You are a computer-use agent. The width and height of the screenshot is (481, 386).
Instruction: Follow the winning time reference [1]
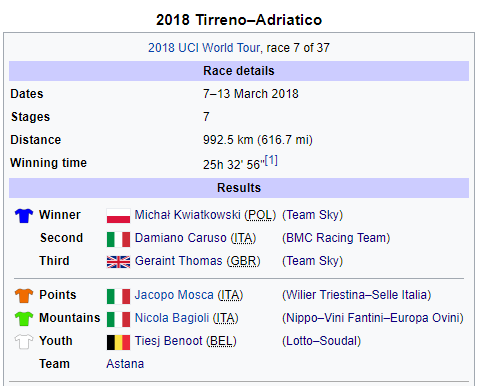click(271, 160)
